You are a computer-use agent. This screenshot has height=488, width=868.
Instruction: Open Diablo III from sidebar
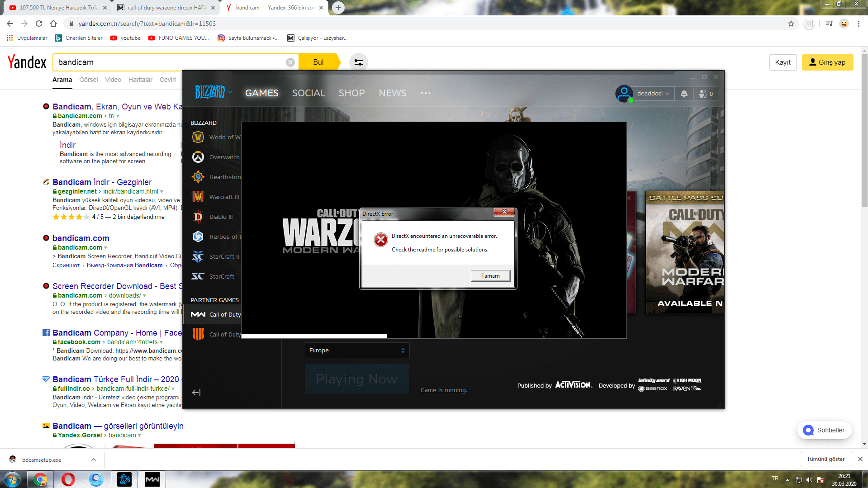[x=213, y=217]
